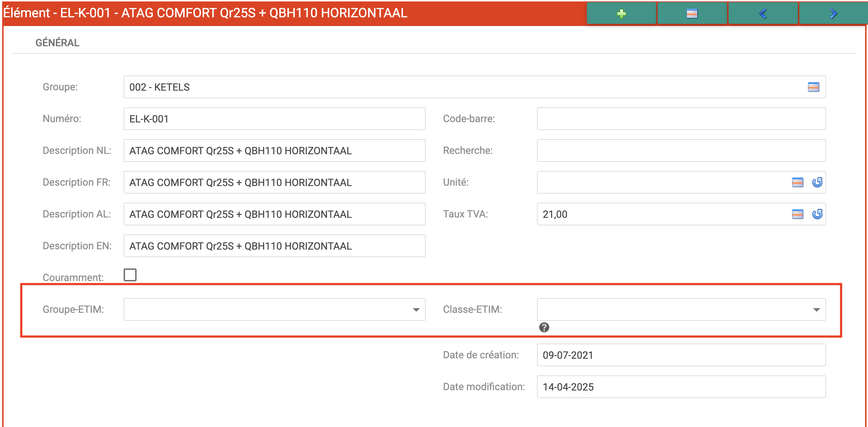Screen dimensions: 868x427
Task: Click the Description FR input field
Action: [275, 182]
